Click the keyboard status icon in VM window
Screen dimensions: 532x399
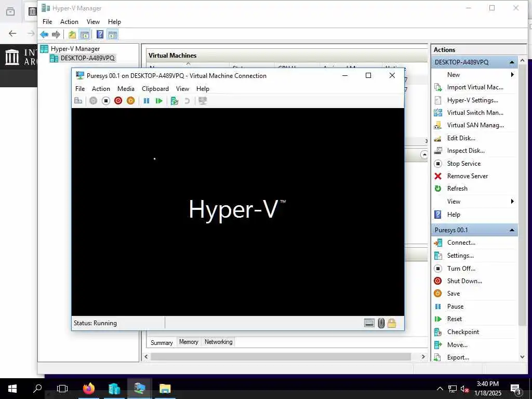click(x=369, y=323)
